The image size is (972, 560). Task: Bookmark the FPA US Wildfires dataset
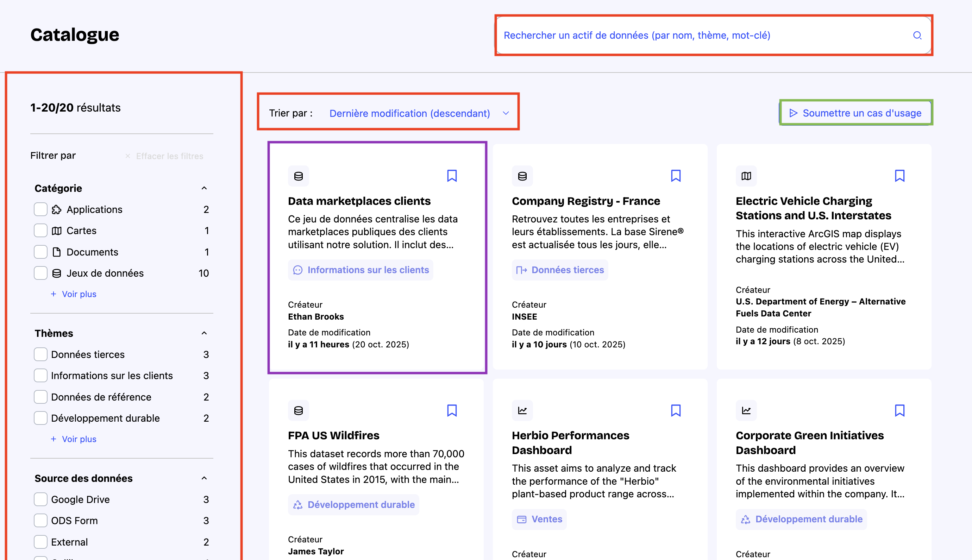pyautogui.click(x=452, y=410)
